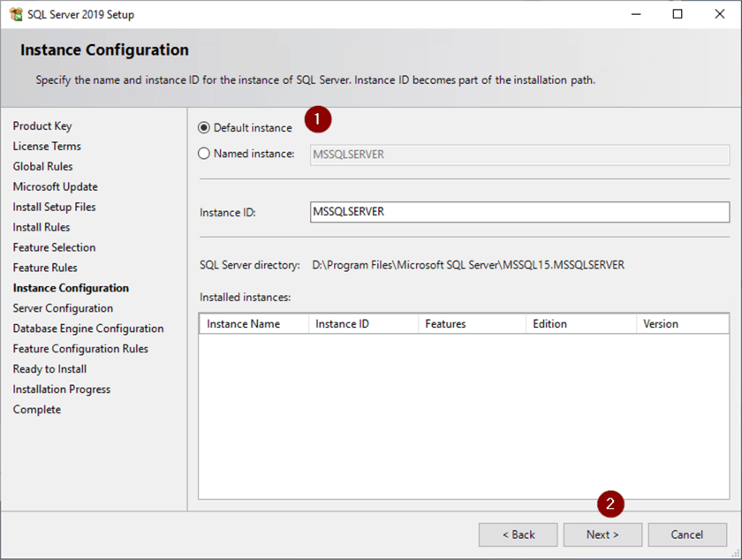Image resolution: width=742 pixels, height=560 pixels.
Task: Select the Named instance radio button
Action: point(205,154)
